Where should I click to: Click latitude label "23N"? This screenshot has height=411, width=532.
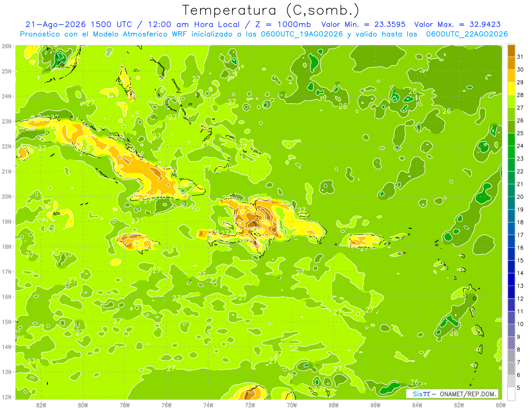coord(7,121)
